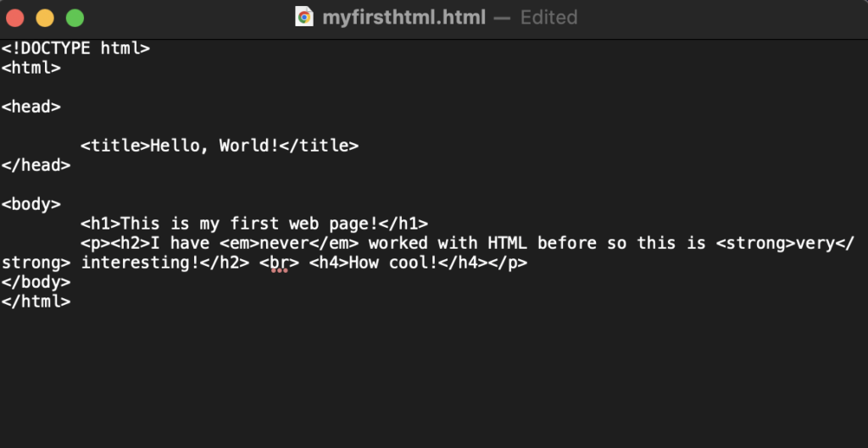Close the myfirsthtml.html window
This screenshot has width=868, height=448.
coord(15,18)
